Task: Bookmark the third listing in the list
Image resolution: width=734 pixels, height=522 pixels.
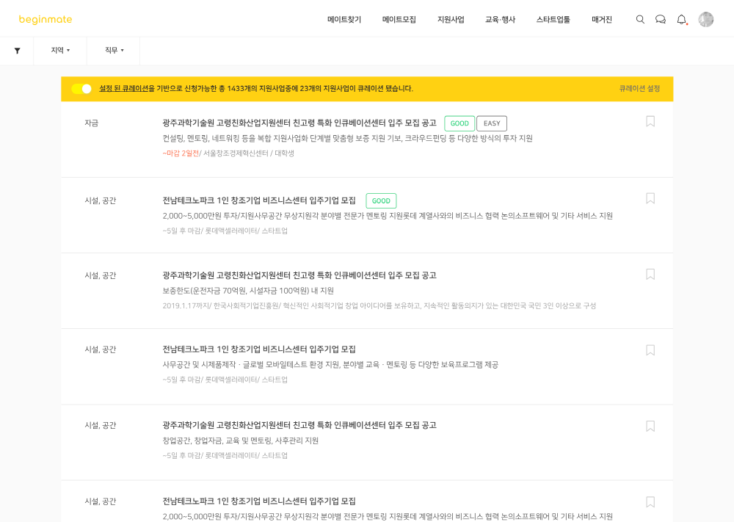Action: pos(650,274)
